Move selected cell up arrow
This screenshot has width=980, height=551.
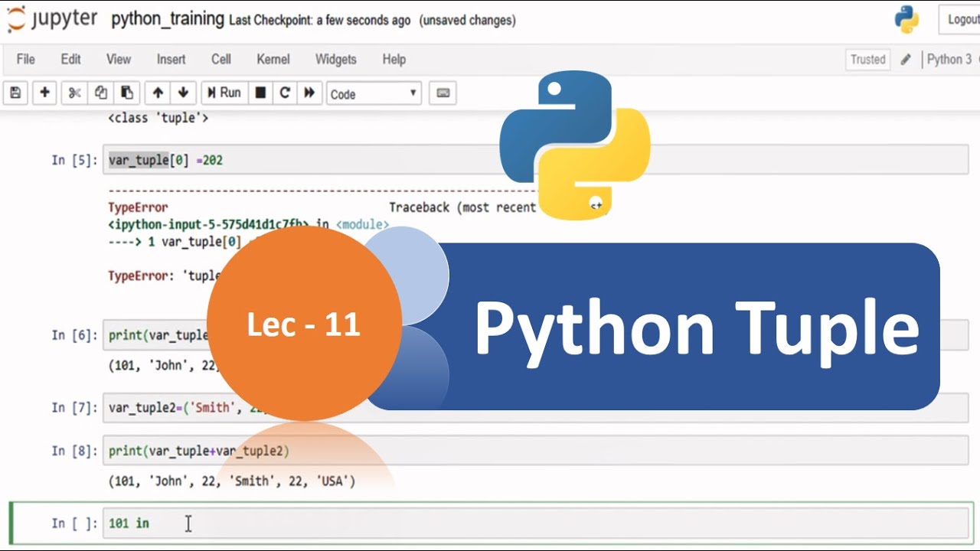(158, 93)
